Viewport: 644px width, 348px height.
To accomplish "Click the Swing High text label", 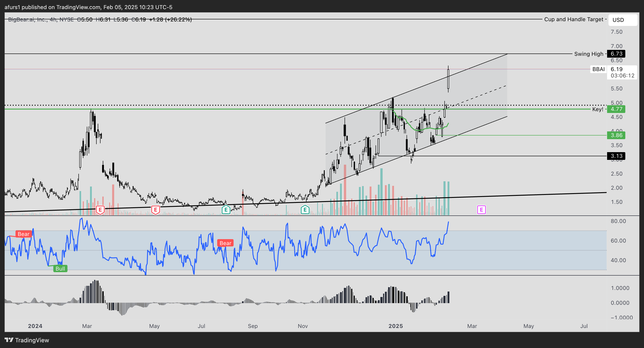I will click(x=588, y=54).
